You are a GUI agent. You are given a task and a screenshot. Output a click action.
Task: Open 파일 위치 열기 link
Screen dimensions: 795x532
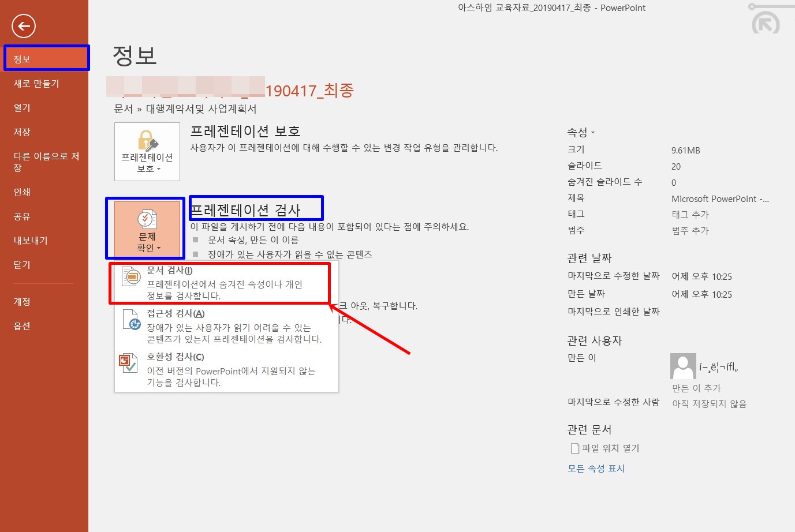coord(604,448)
